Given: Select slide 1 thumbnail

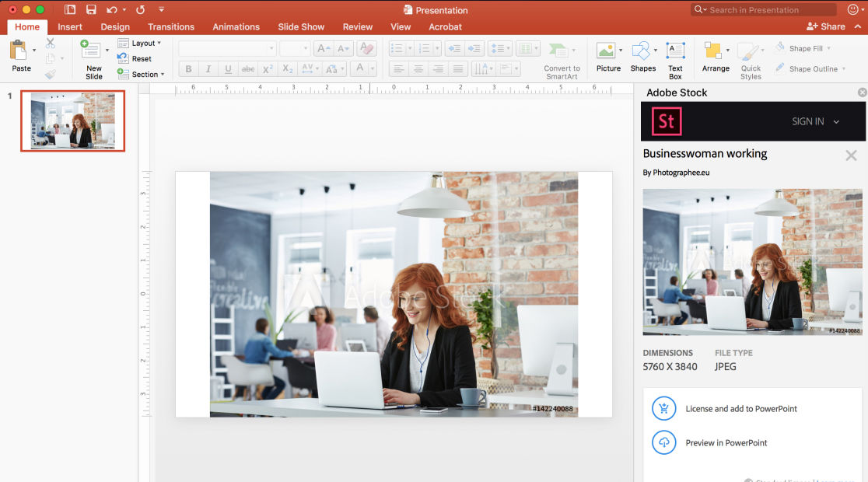Looking at the screenshot, I should [x=73, y=121].
